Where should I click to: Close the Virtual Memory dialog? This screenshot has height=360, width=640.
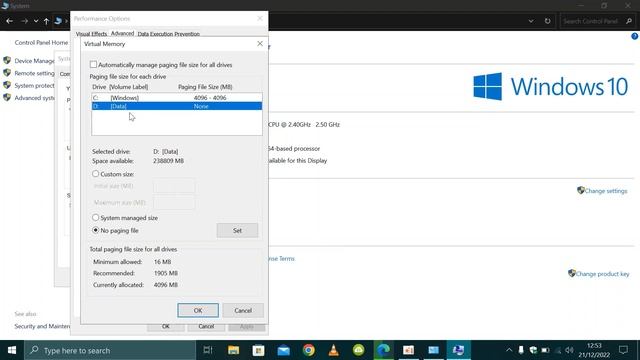click(260, 44)
